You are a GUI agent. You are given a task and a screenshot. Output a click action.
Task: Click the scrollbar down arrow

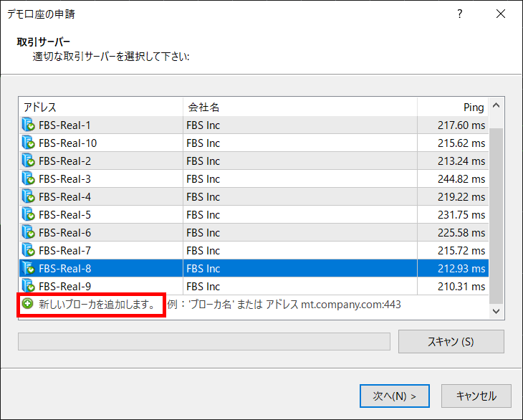(496, 311)
